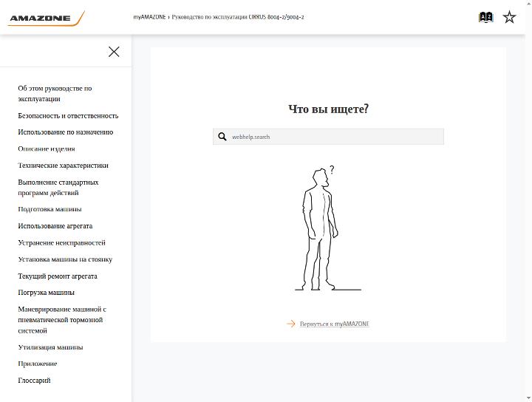Click inside the webhelp.search input field
Viewport: 532px width, 402px height.
point(328,137)
